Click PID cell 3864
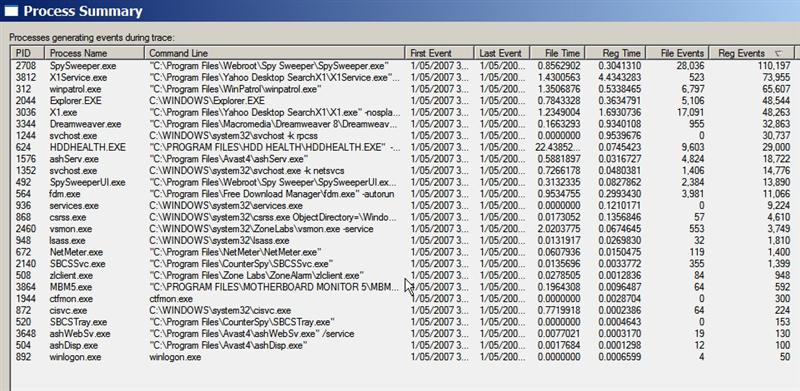This screenshot has width=800, height=391. click(x=26, y=287)
